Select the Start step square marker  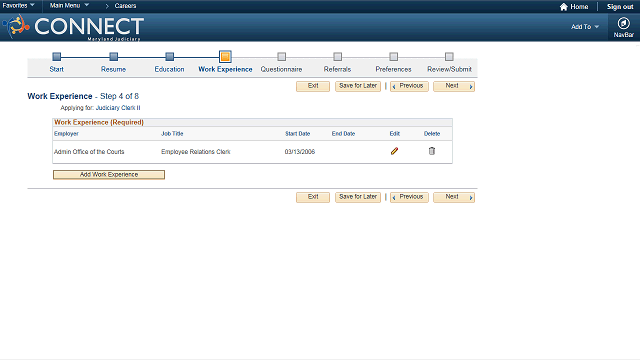pyautogui.click(x=57, y=56)
